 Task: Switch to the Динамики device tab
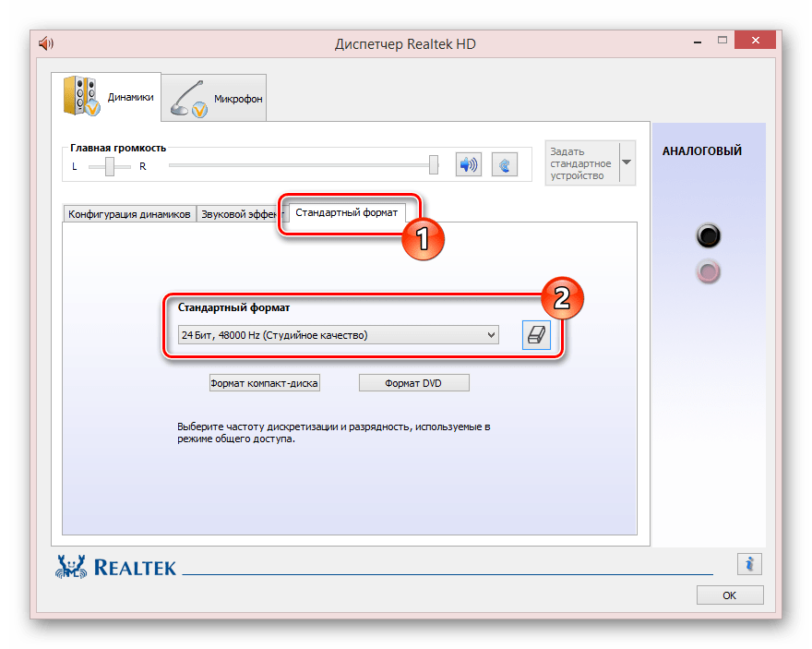(x=107, y=97)
